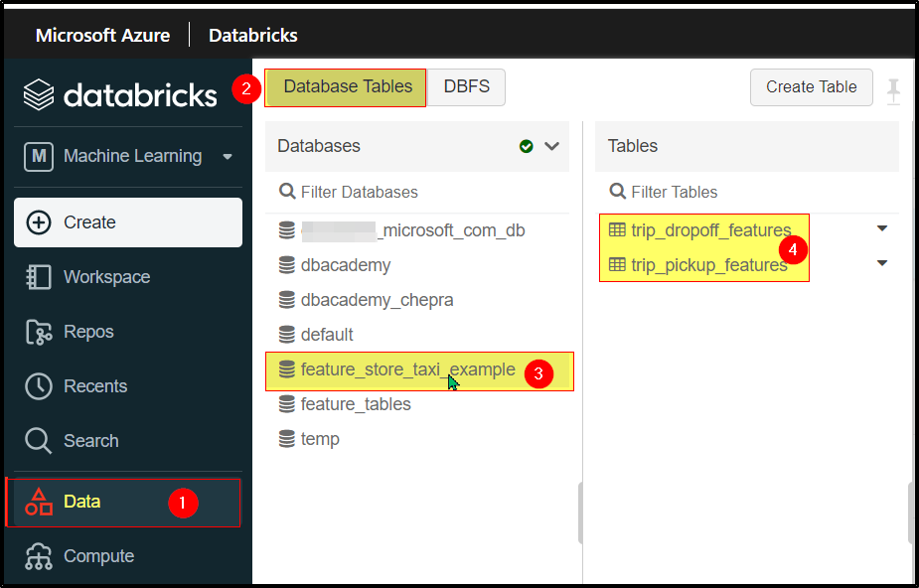Click the Recents clock icon
Screen dimensions: 919x588
(39, 386)
